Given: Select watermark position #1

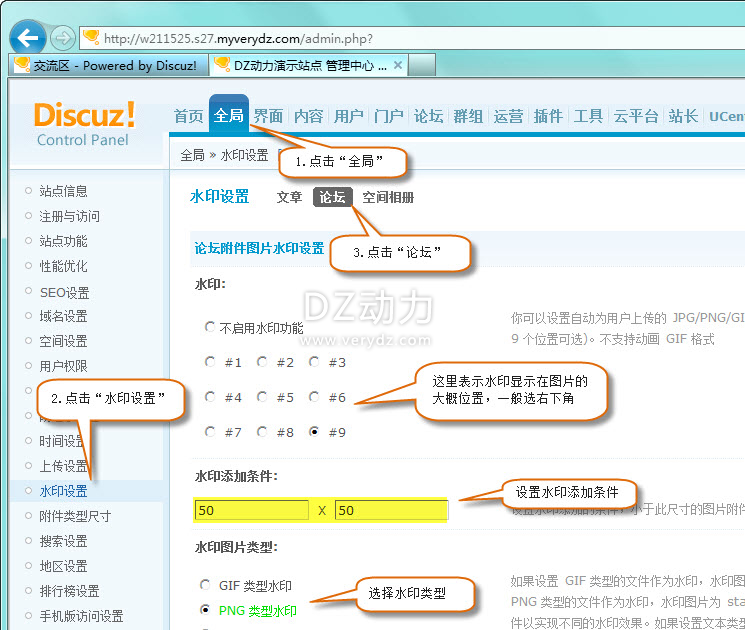Looking at the screenshot, I should [210, 362].
